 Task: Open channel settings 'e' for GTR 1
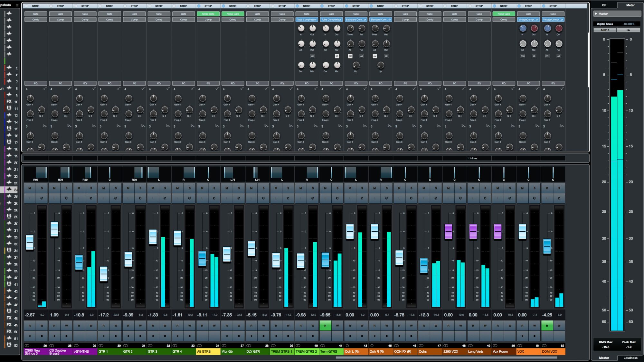click(115, 198)
